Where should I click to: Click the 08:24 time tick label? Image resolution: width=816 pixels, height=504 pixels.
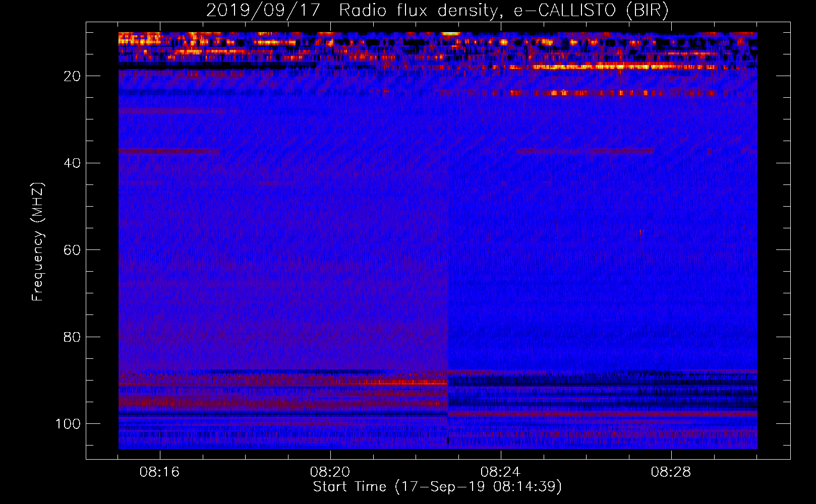click(501, 472)
